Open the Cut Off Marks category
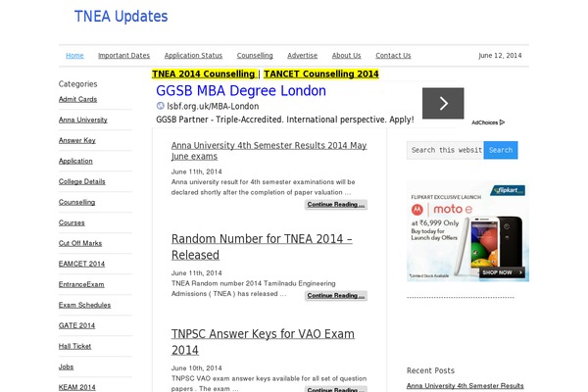 [80, 243]
